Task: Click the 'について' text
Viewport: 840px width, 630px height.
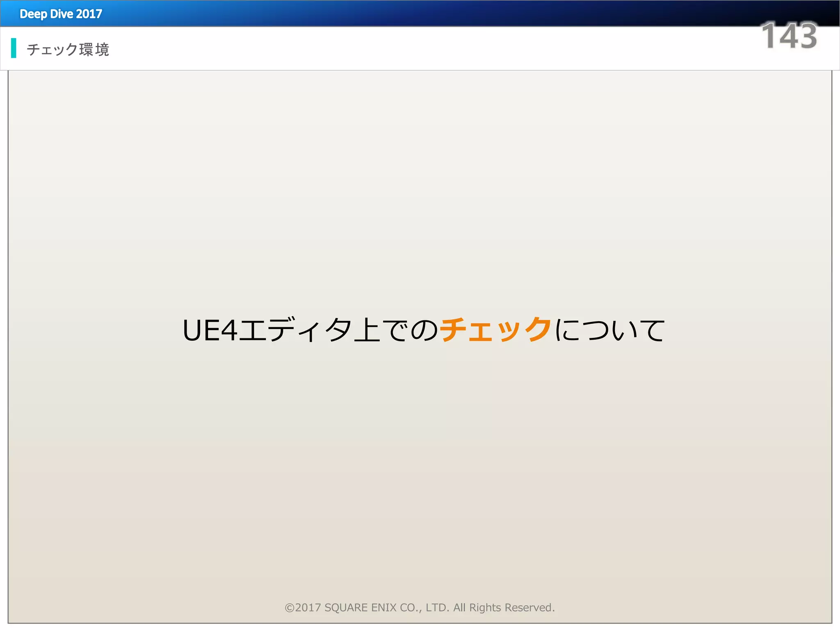Action: click(609, 330)
